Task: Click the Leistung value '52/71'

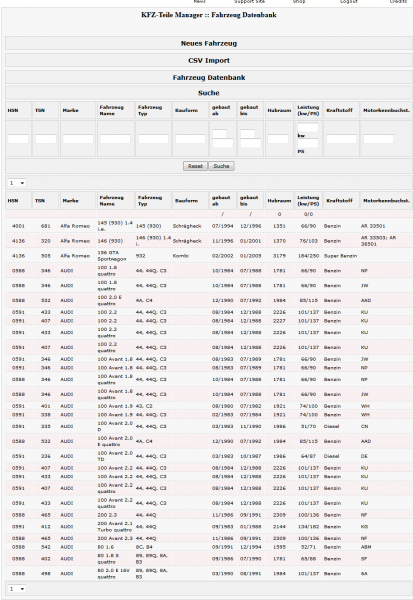Action: (x=308, y=547)
